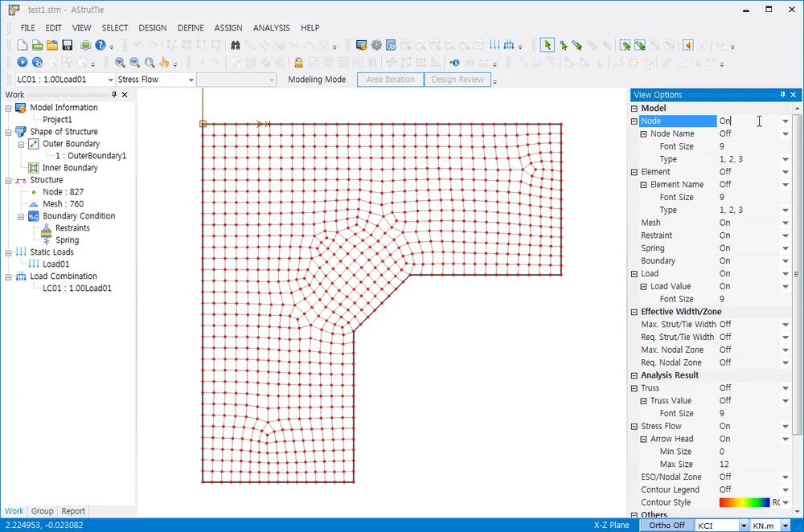Click the static loads arrows toolbar icon
804x532 pixels.
click(x=494, y=46)
